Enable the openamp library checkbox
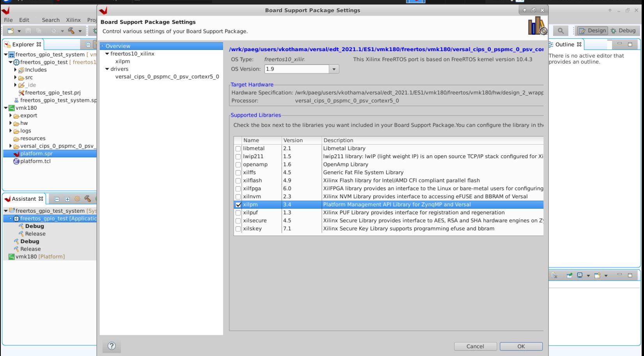The height and width of the screenshot is (356, 644). tap(238, 165)
